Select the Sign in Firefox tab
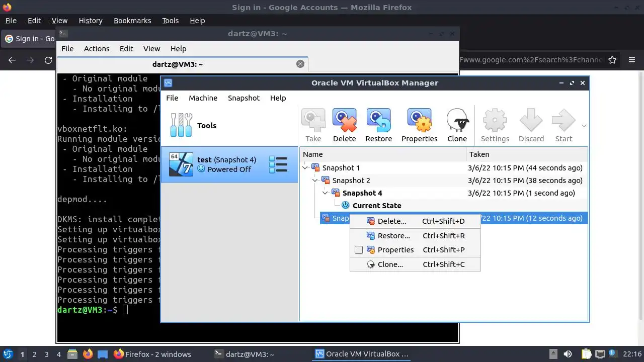644x362 pixels. 29,39
